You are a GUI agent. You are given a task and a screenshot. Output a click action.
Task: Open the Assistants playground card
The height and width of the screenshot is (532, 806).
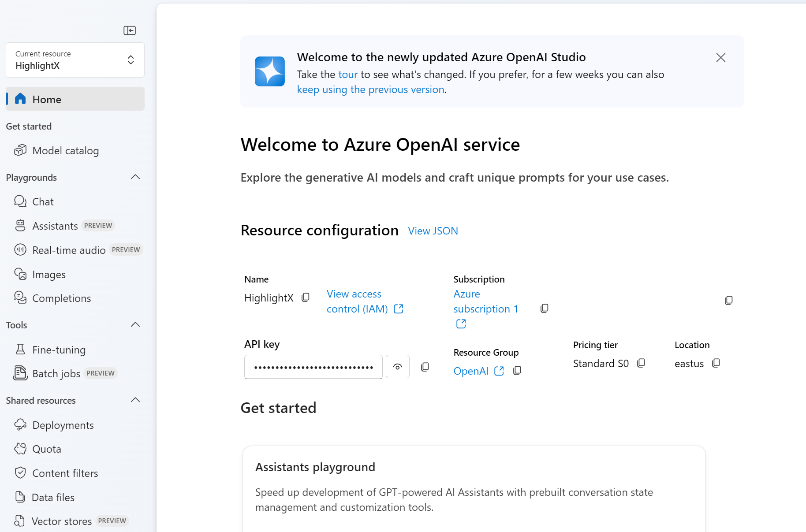point(474,489)
